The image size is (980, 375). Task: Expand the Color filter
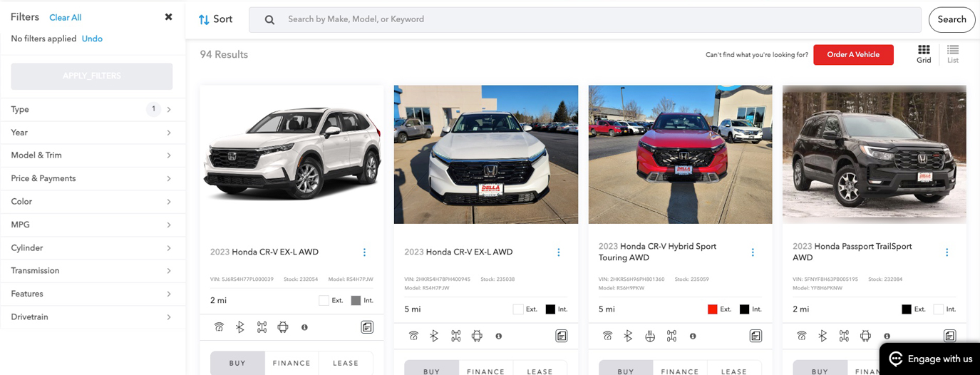pos(92,201)
